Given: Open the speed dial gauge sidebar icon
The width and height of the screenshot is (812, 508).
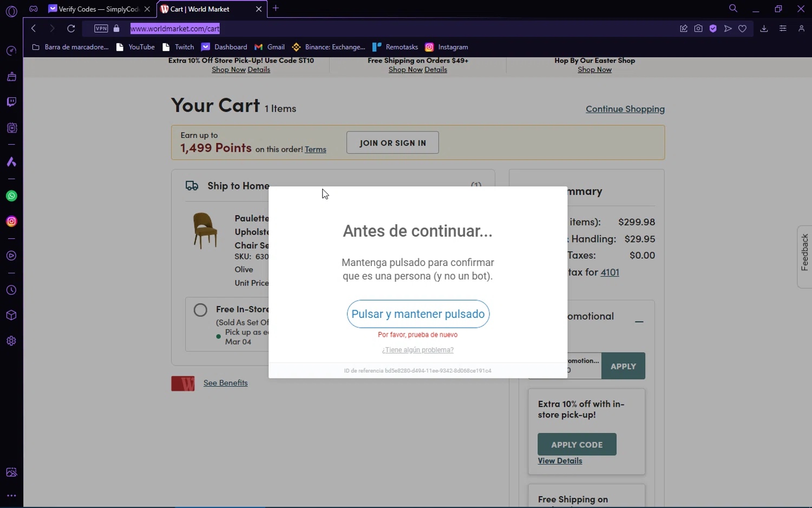Looking at the screenshot, I should coord(11,51).
